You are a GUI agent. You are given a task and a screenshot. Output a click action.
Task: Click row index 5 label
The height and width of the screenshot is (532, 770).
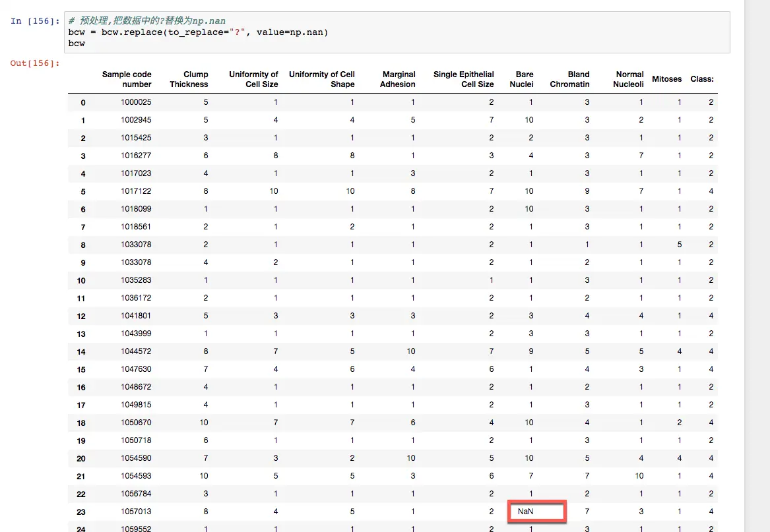(x=83, y=191)
